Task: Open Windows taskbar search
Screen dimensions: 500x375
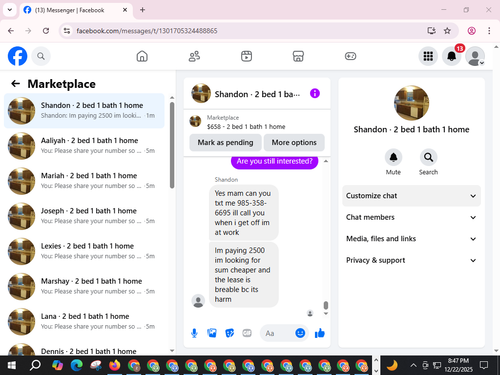Action: (x=35, y=366)
